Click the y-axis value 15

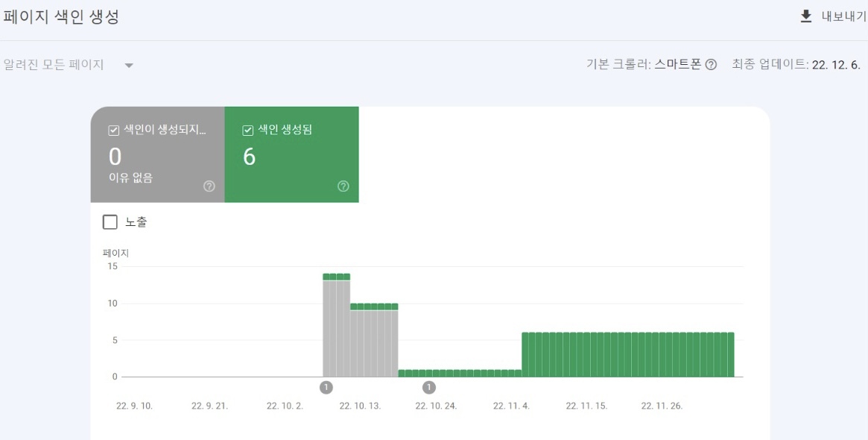(113, 266)
